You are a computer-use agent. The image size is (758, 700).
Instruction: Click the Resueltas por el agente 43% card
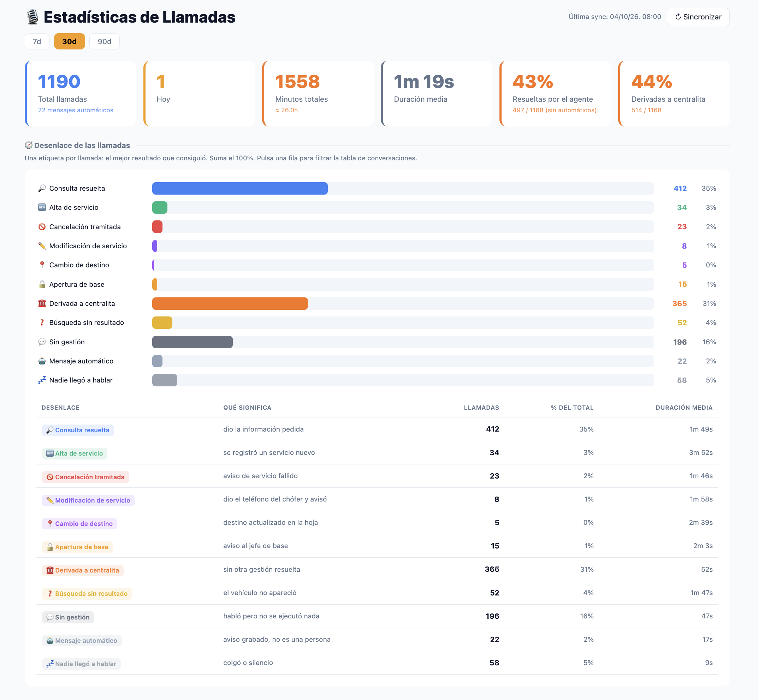pos(555,94)
